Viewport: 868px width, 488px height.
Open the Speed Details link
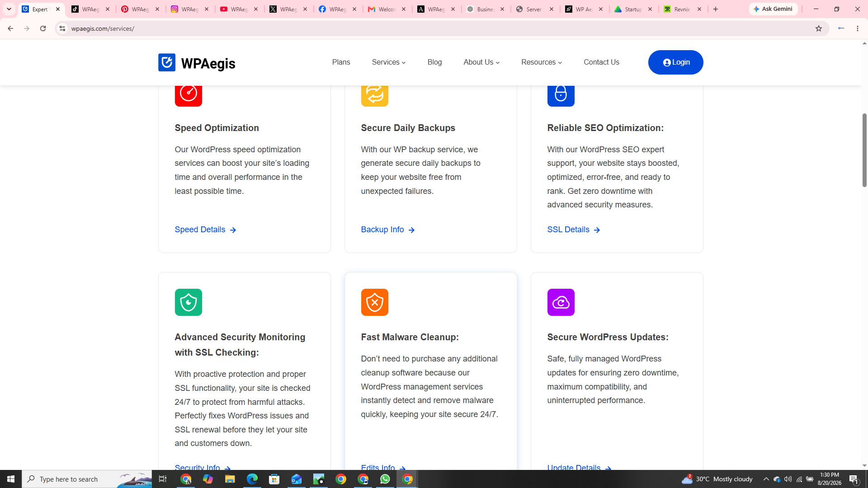click(x=206, y=230)
